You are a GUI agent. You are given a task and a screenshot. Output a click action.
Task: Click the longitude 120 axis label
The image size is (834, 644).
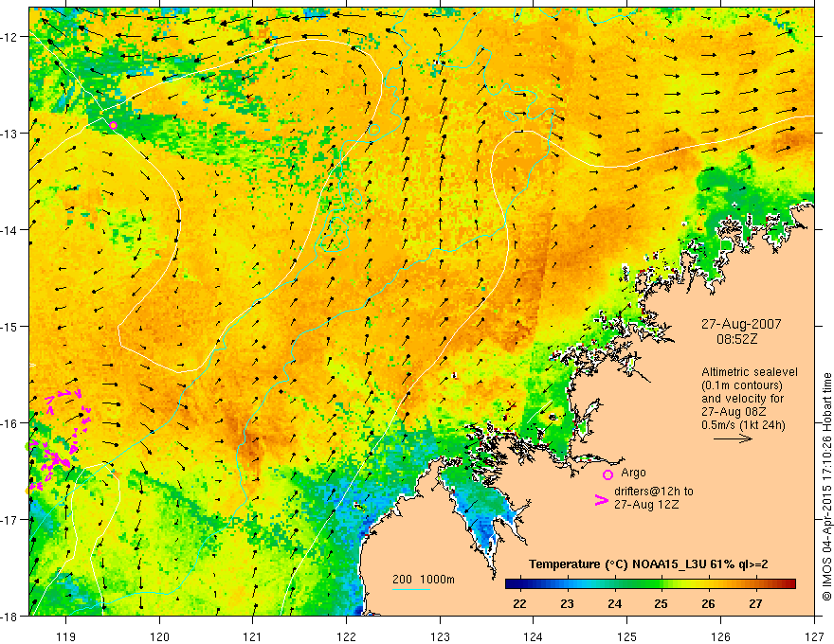[159, 636]
